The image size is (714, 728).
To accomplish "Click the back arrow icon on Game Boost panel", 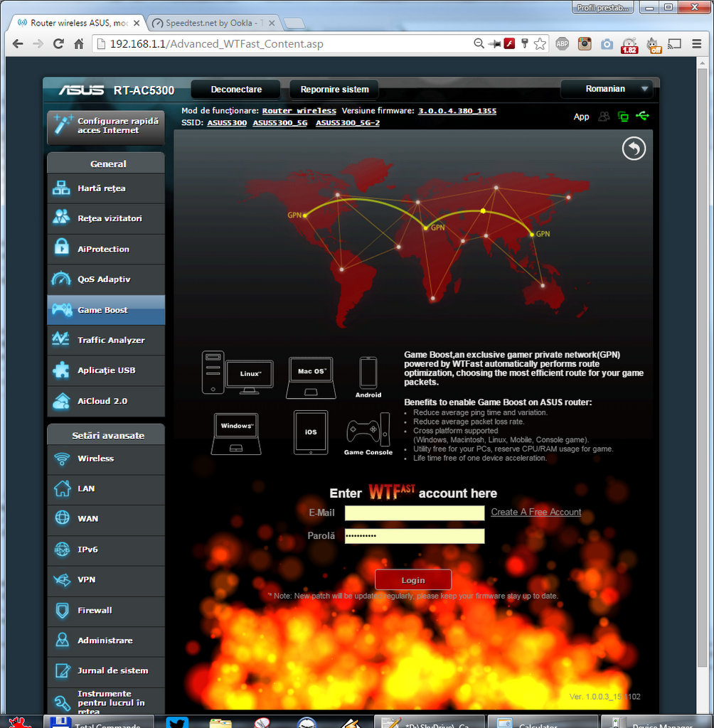I will [x=634, y=149].
